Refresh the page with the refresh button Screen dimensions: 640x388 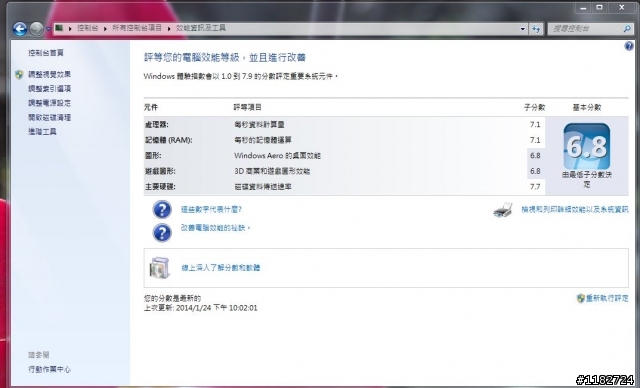click(x=536, y=29)
